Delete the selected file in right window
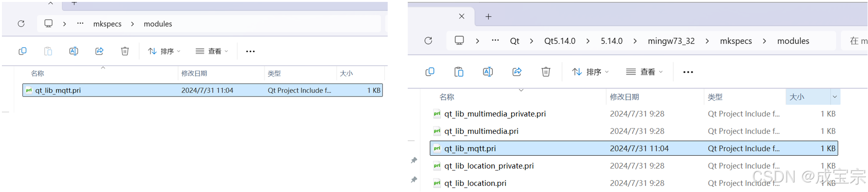The width and height of the screenshot is (868, 192). tap(546, 72)
